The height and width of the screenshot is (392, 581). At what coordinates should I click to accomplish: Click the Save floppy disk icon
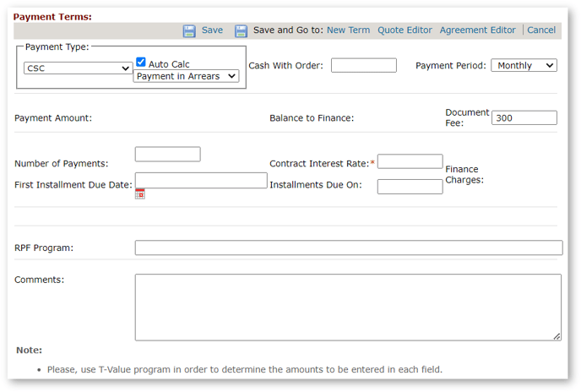190,30
